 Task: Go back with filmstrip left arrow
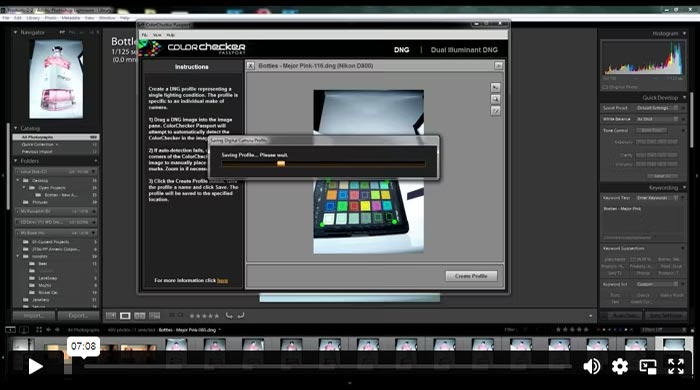pos(49,330)
